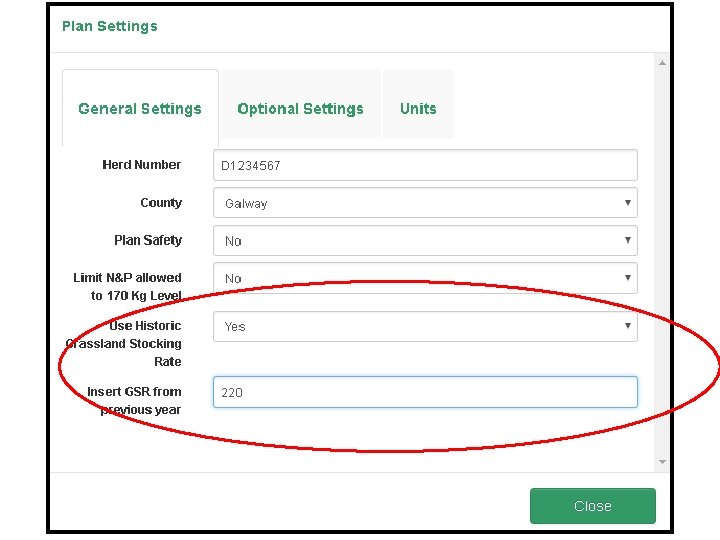
Task: Click the scrollbar down arrow
Action: tap(662, 461)
